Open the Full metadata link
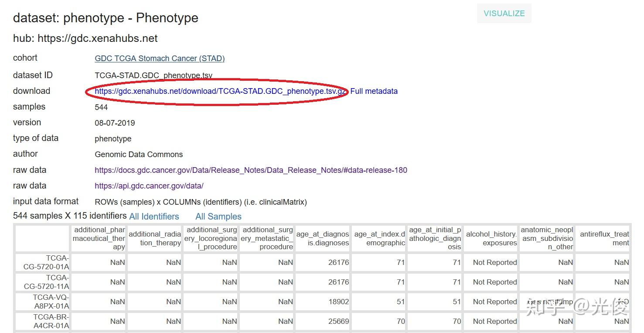Image resolution: width=644 pixels, height=333 pixels. (374, 91)
